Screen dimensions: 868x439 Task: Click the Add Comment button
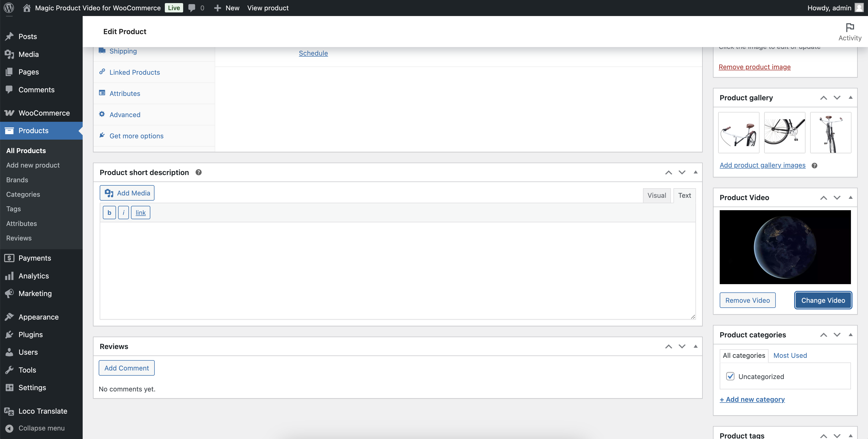click(x=126, y=368)
